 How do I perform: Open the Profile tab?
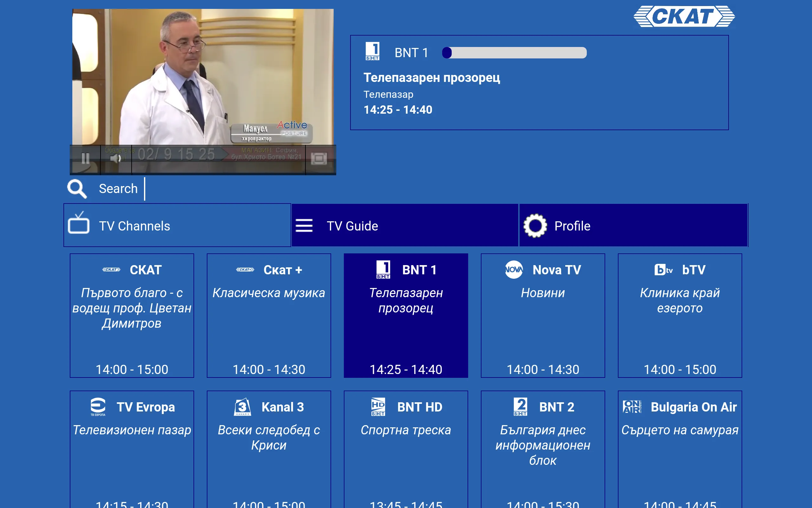coord(633,225)
